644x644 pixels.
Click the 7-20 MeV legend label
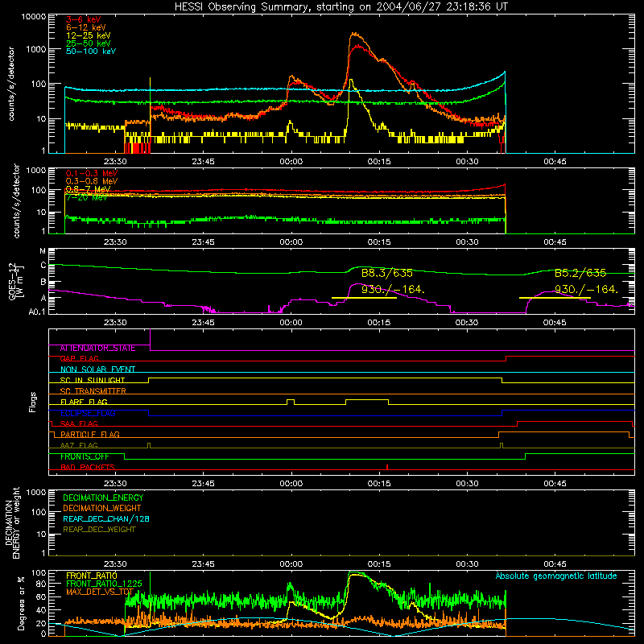[86, 197]
